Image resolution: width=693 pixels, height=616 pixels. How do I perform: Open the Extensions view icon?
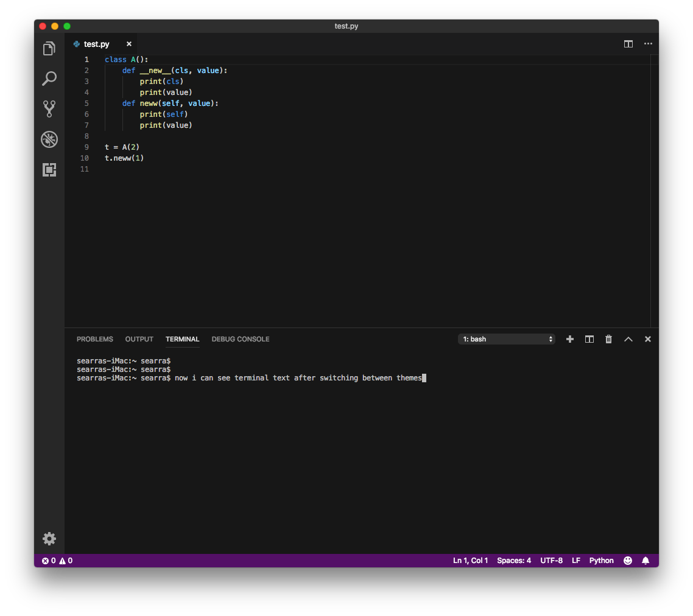[x=49, y=170]
